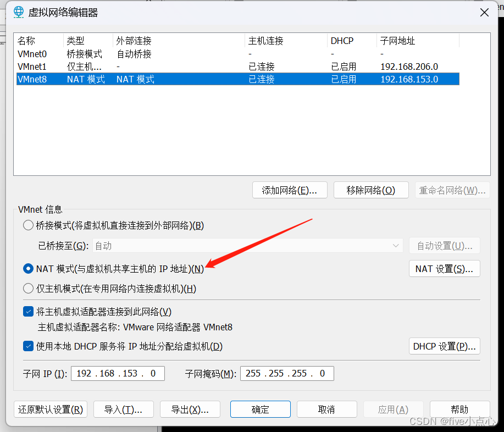Image resolution: width=504 pixels, height=432 pixels.
Task: Click the 192.168.206.0 subnet cell
Action: click(x=409, y=67)
